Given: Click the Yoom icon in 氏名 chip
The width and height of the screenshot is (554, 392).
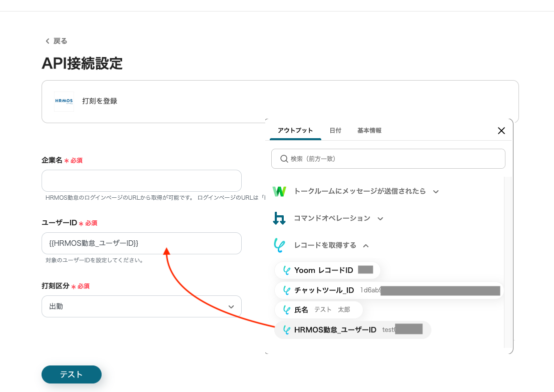Looking at the screenshot, I should (x=287, y=310).
